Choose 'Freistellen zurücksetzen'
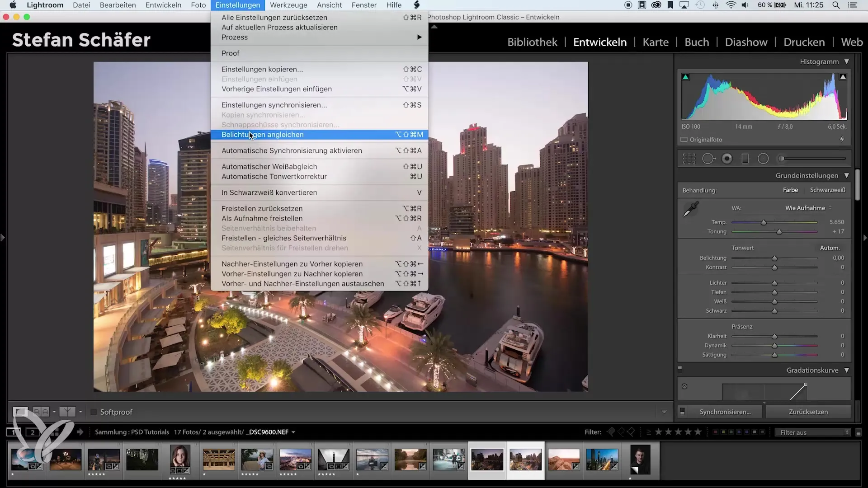 tap(319, 209)
